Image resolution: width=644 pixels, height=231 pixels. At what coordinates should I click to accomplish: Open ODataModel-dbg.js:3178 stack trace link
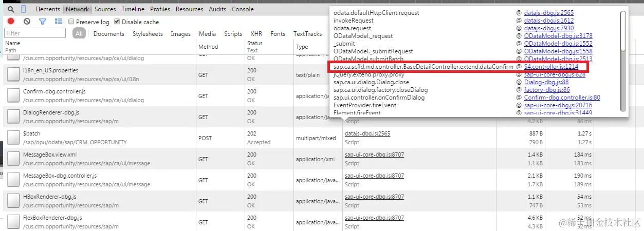coord(558,36)
